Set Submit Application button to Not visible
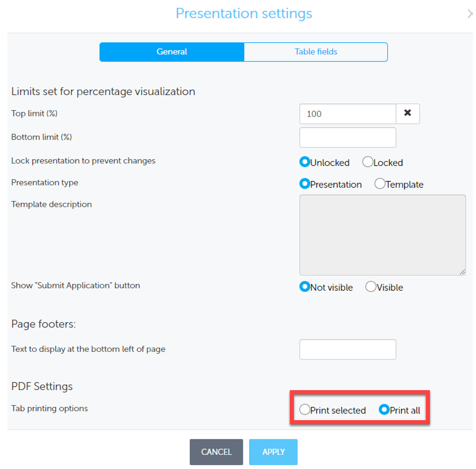Screen dimensions: 476x469 pos(305,287)
